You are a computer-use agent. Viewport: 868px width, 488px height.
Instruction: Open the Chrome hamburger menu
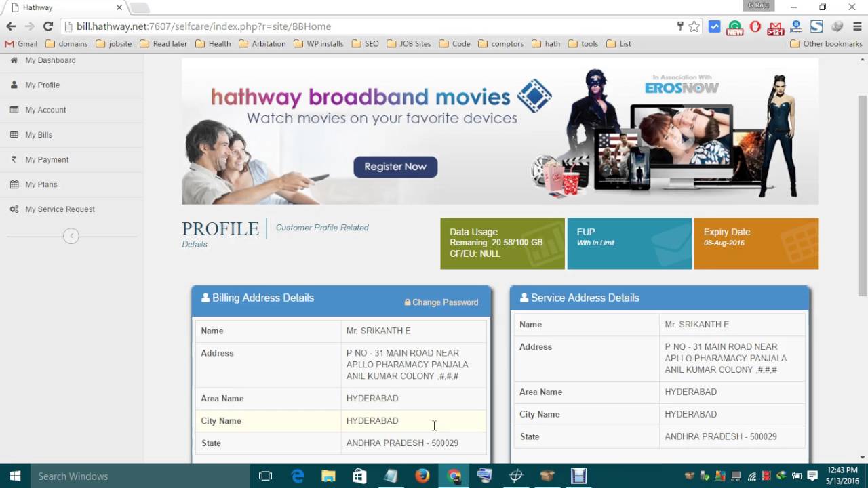857,26
